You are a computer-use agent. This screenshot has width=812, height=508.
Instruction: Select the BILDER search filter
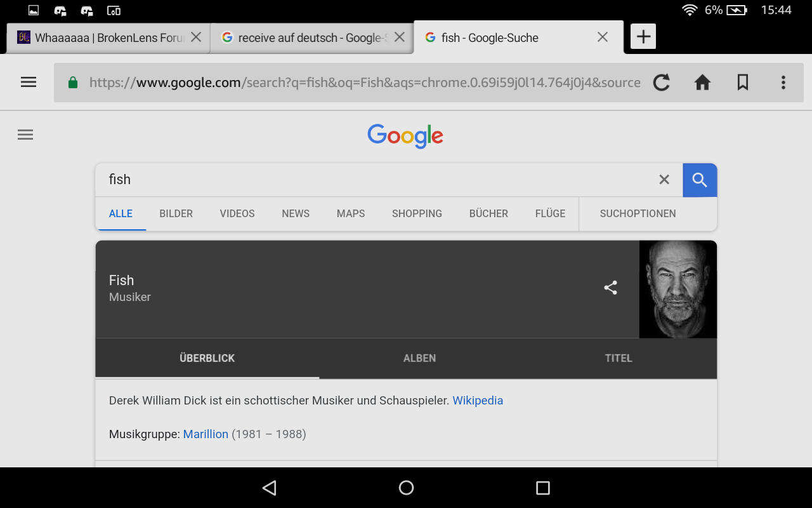tap(176, 213)
